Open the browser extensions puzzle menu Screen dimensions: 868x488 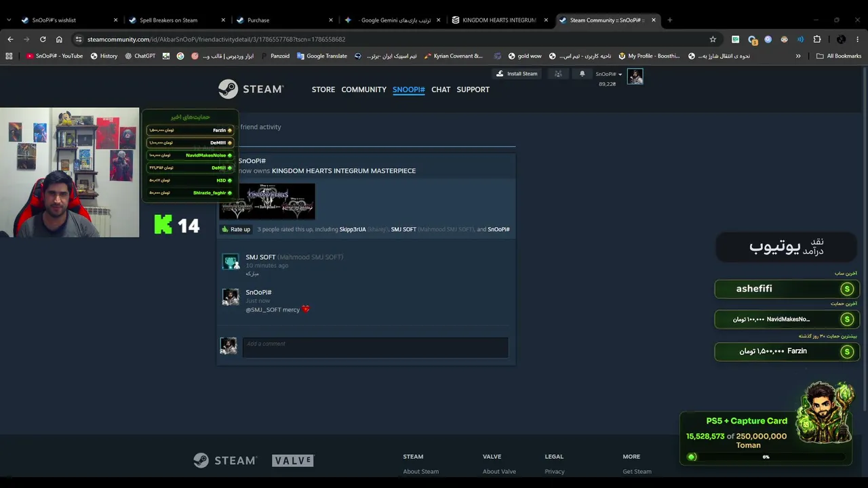817,39
